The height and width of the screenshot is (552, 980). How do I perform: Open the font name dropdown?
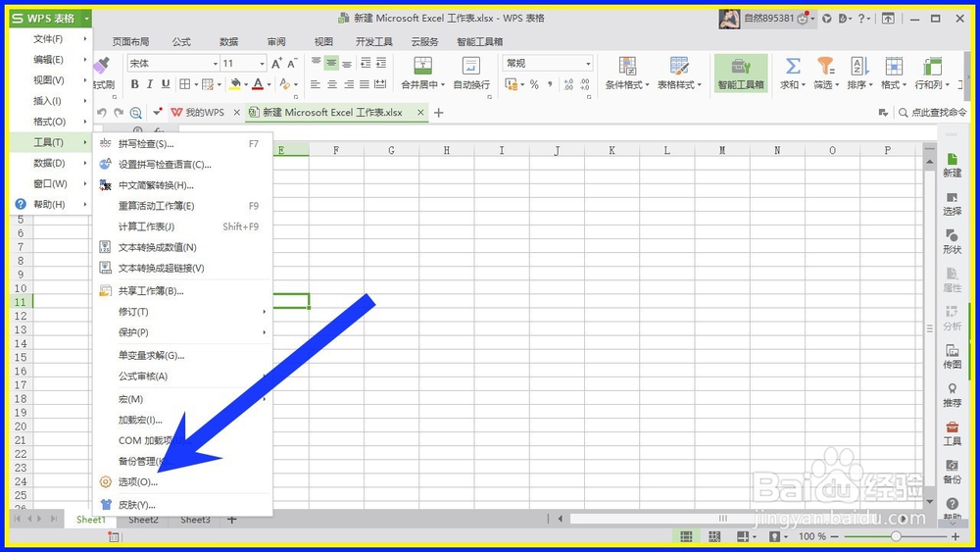click(x=216, y=64)
